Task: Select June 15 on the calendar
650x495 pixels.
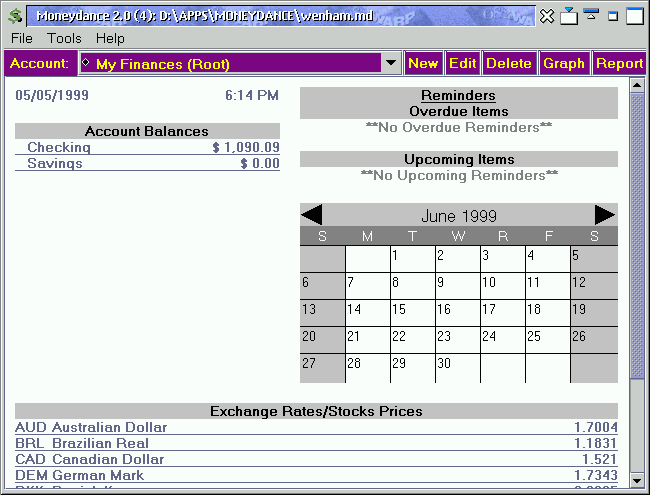Action: pyautogui.click(x=412, y=313)
